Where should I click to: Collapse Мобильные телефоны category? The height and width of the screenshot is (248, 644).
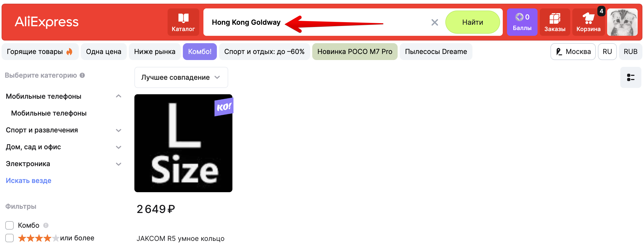pos(119,96)
